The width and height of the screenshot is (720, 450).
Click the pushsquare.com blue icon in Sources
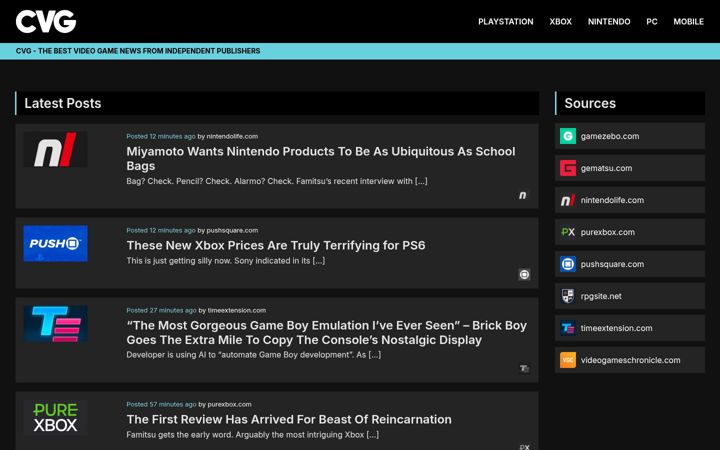tap(568, 264)
